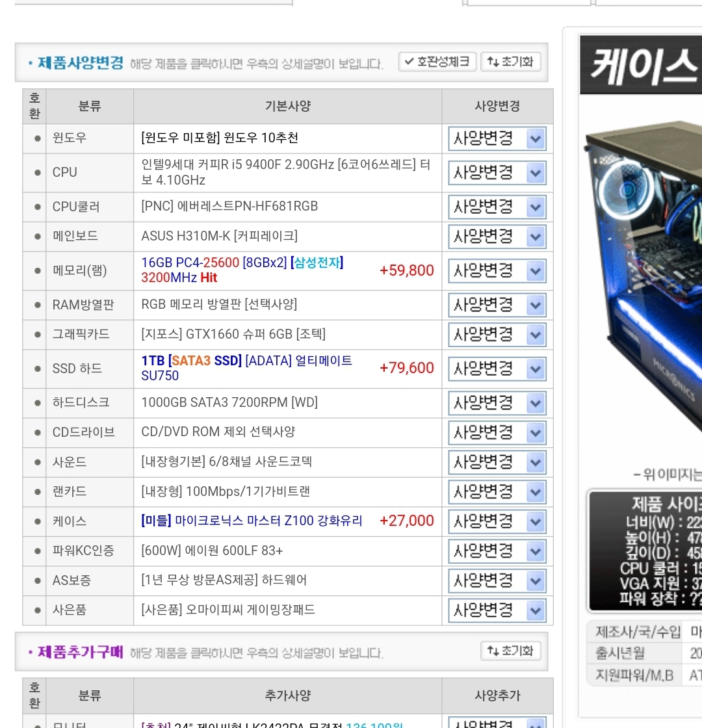Screen dimensions: 702x728
Task: Open the 사양변경 dropdown for RAM방열판
Action: [x=497, y=305]
